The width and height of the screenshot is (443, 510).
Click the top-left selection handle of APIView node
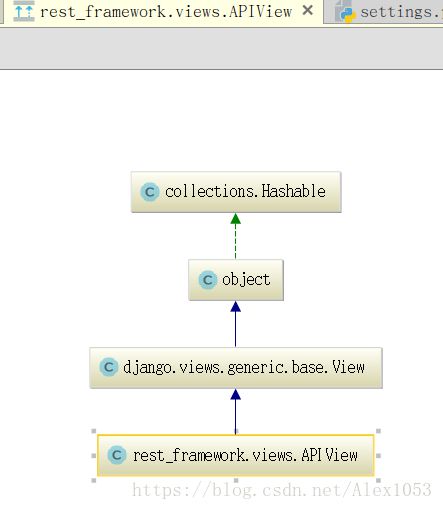click(x=94, y=431)
